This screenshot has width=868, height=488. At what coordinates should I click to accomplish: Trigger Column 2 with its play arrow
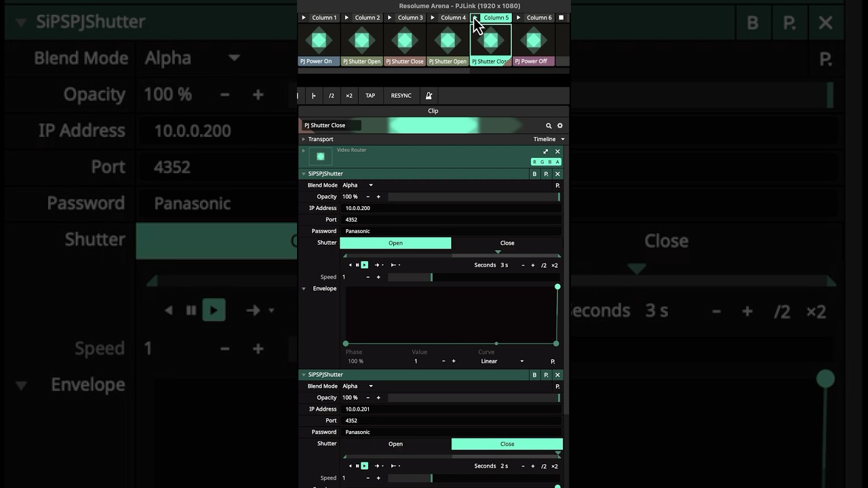pyautogui.click(x=347, y=18)
